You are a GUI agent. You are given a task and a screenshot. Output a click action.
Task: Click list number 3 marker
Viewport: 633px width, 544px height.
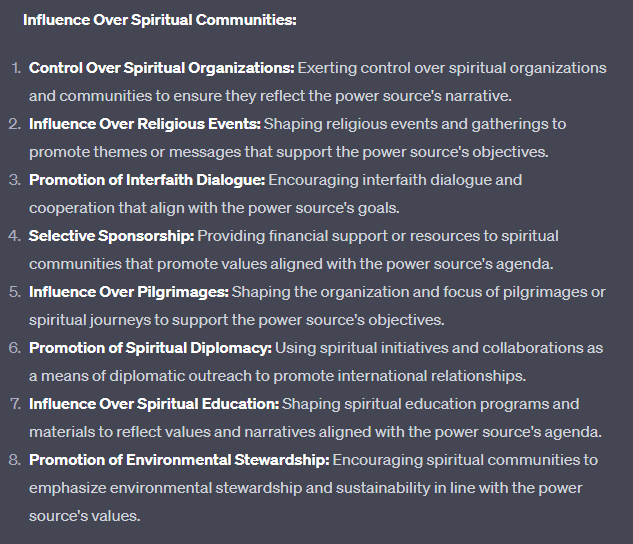point(15,180)
